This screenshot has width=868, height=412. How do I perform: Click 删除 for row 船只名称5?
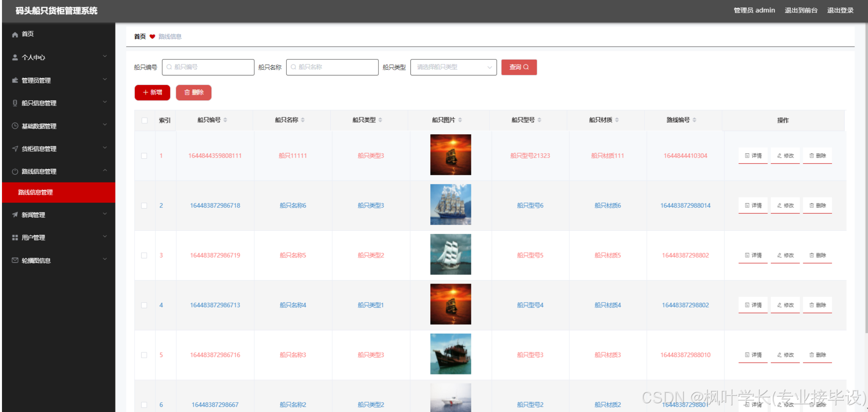(817, 255)
